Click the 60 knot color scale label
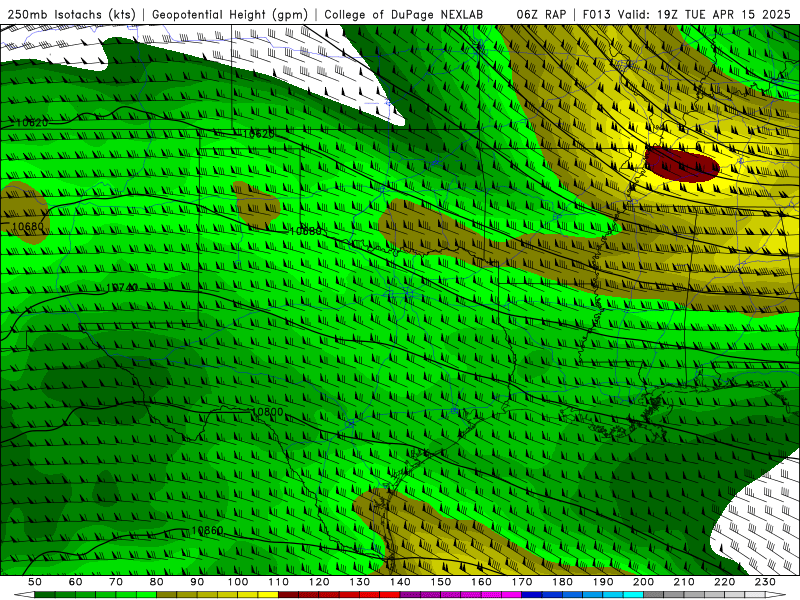The image size is (800, 600). click(x=76, y=582)
